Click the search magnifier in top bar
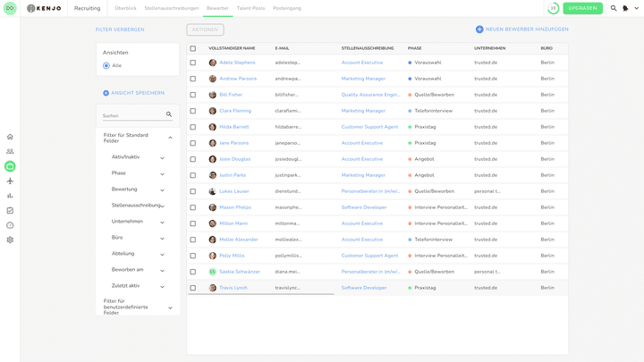The height and width of the screenshot is (362, 644). pyautogui.click(x=614, y=8)
